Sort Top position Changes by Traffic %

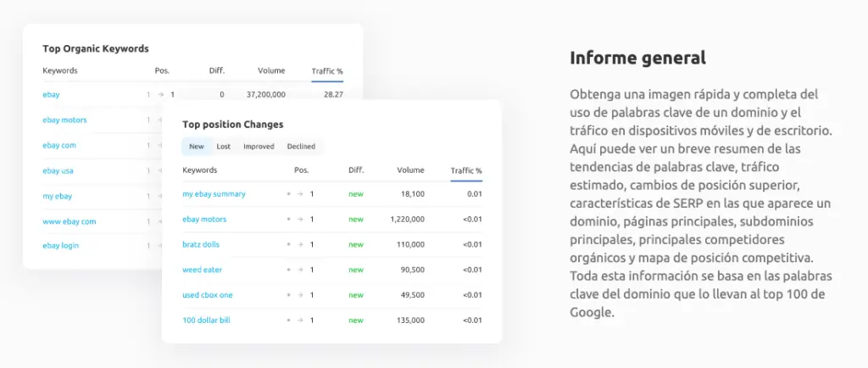(466, 171)
